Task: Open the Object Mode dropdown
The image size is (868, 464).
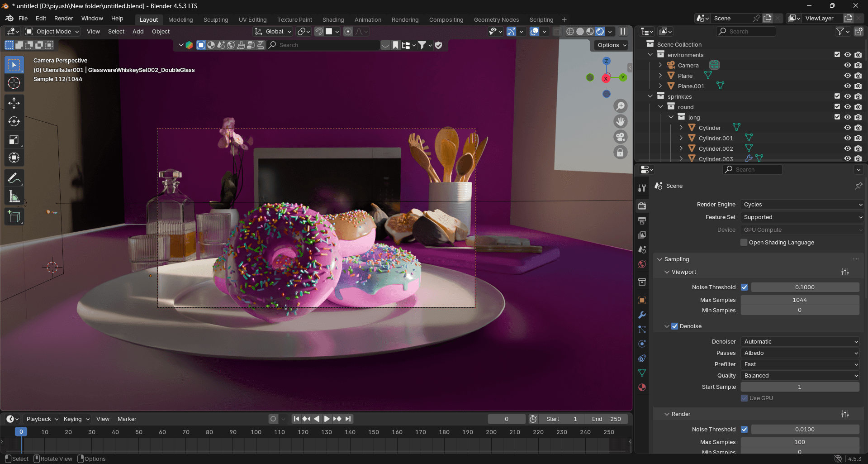Action: point(52,31)
